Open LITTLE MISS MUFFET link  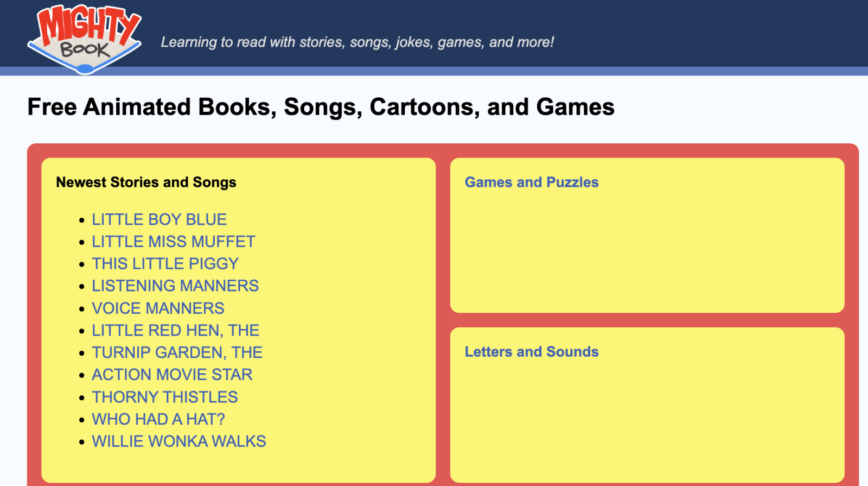[173, 242]
